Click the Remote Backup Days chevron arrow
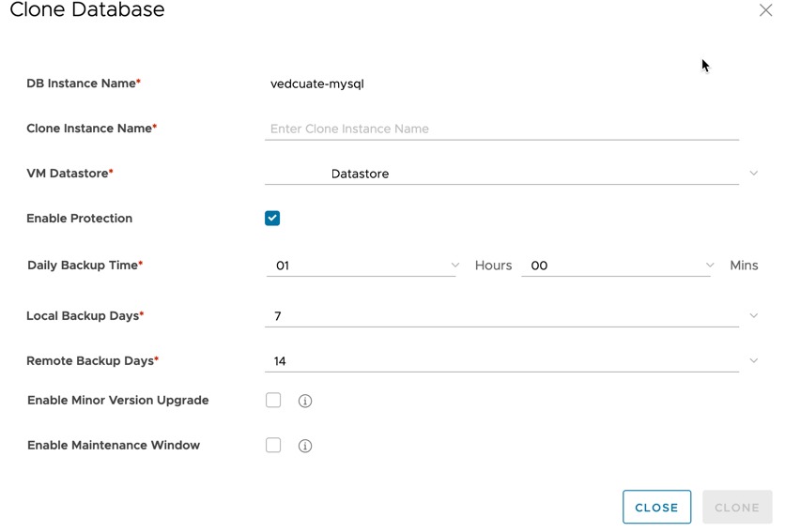Screen dimensions: 785x532 (753, 361)
